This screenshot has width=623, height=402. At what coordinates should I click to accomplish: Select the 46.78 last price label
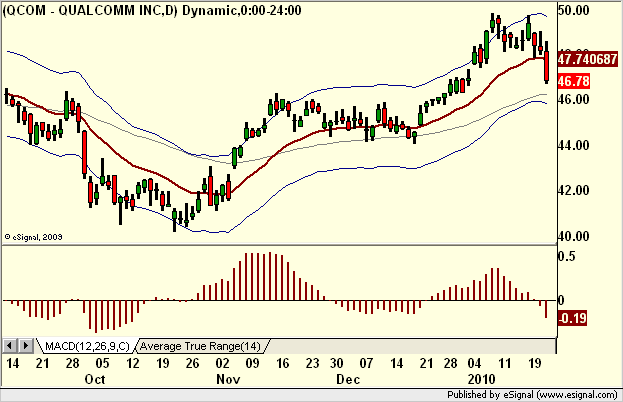(574, 81)
